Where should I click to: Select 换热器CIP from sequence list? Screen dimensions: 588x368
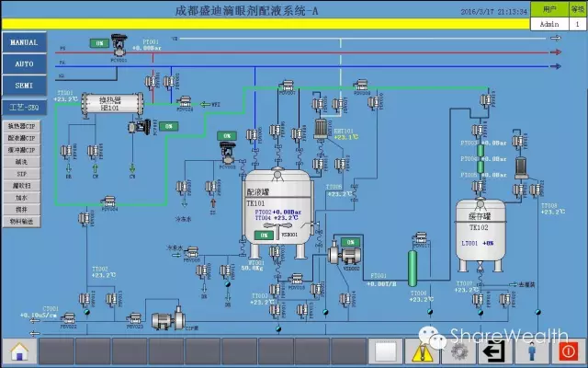(21, 126)
